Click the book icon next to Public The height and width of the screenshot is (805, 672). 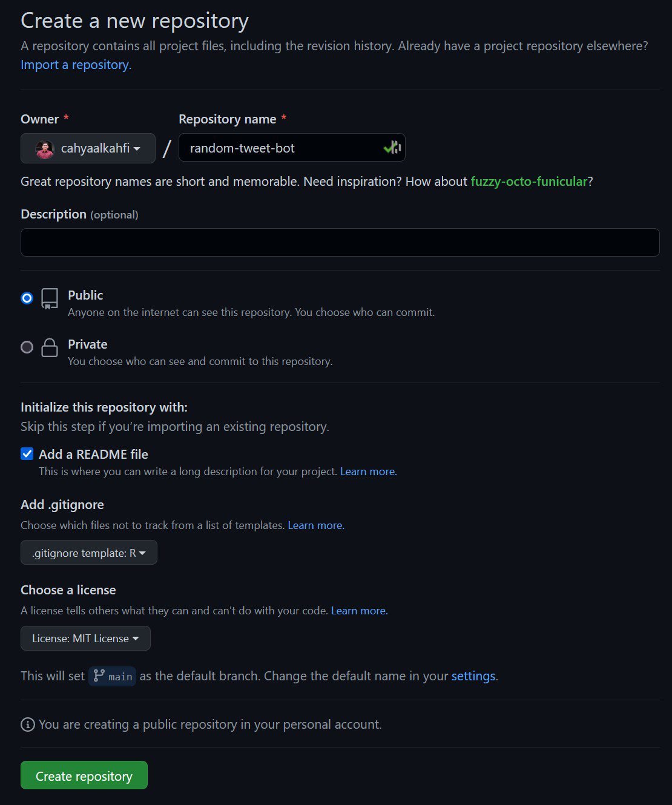pyautogui.click(x=49, y=299)
